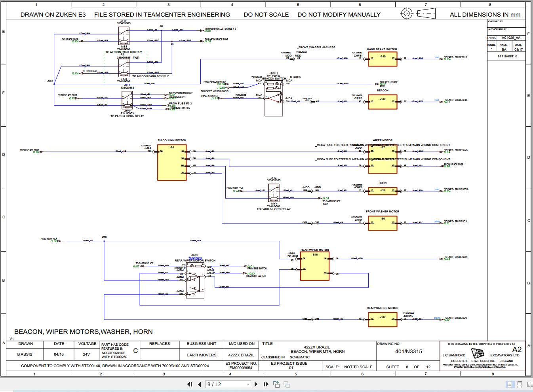The width and height of the screenshot is (533, 392).
Task: Click the '_FRONT CHASSIS HARNESS' label
Action: [x=317, y=47]
